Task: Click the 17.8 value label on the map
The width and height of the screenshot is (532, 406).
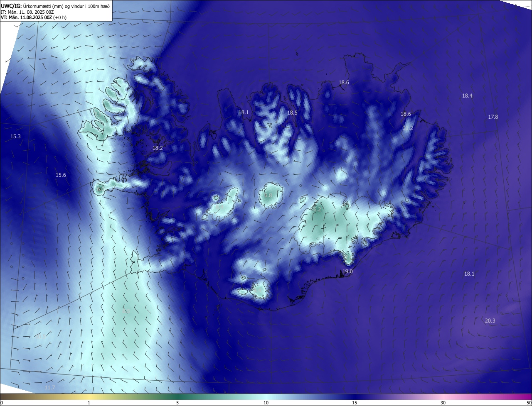Action: click(x=493, y=117)
